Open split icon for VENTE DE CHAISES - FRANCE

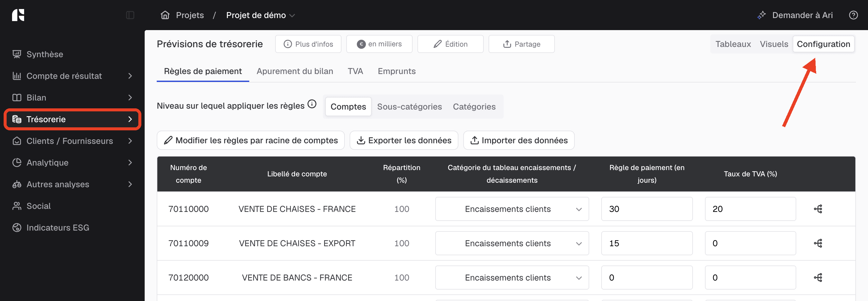[818, 209]
